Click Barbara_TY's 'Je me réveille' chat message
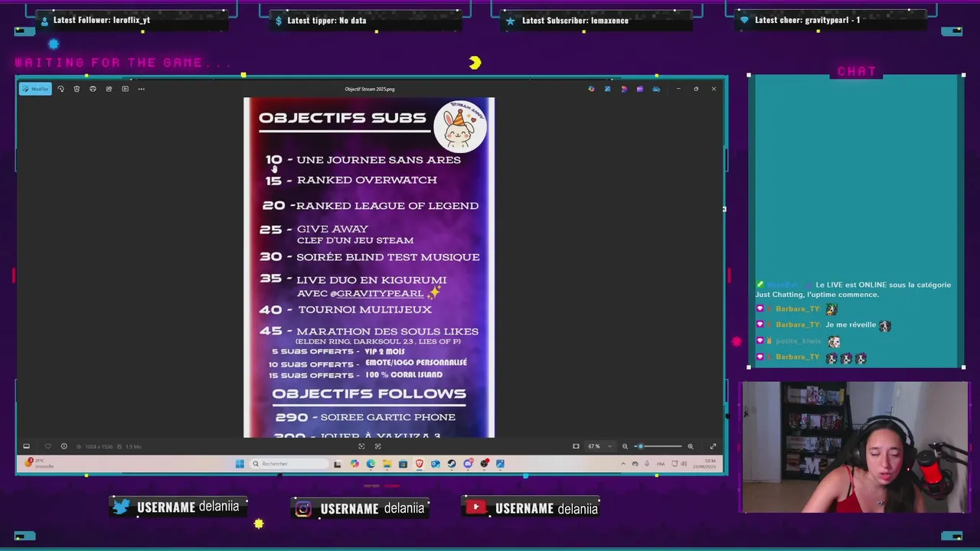This screenshot has width=980, height=551. 851,324
